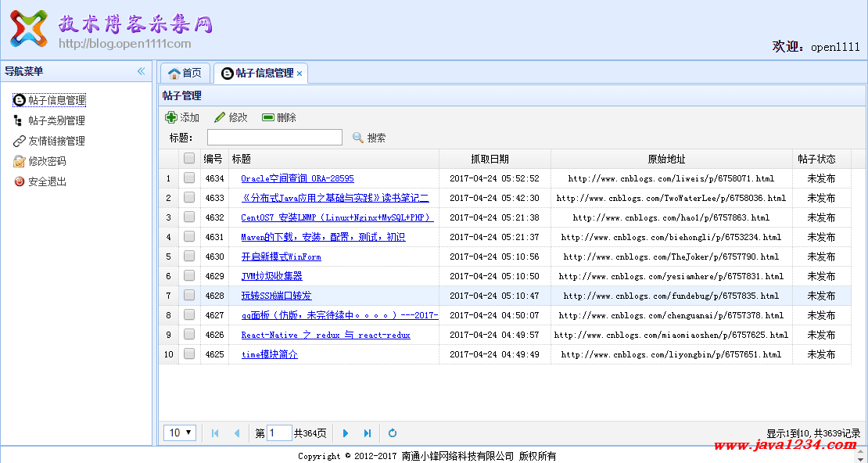This screenshot has height=463, width=868.
Task: Tick the checkbox for post 4628
Action: (x=189, y=295)
